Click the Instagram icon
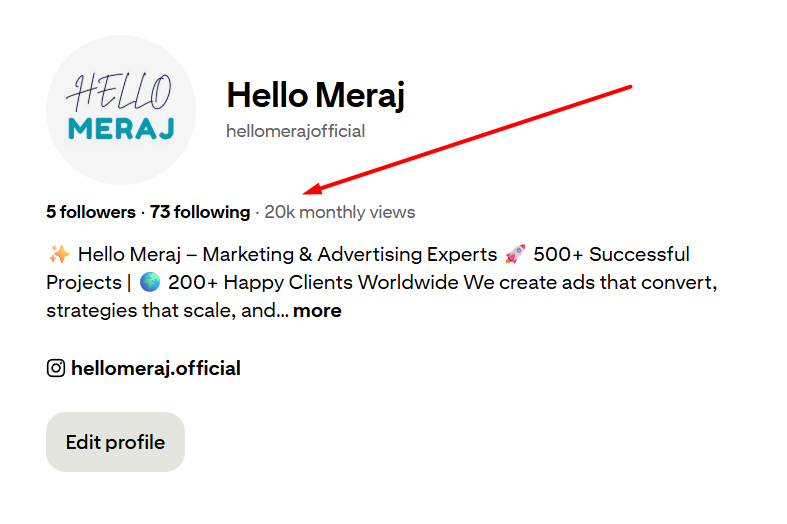 click(56, 368)
